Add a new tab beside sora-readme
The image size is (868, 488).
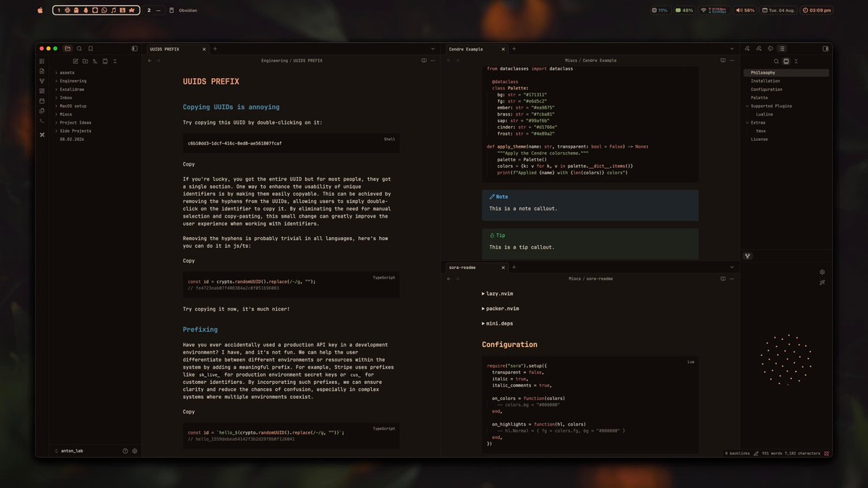(x=514, y=267)
